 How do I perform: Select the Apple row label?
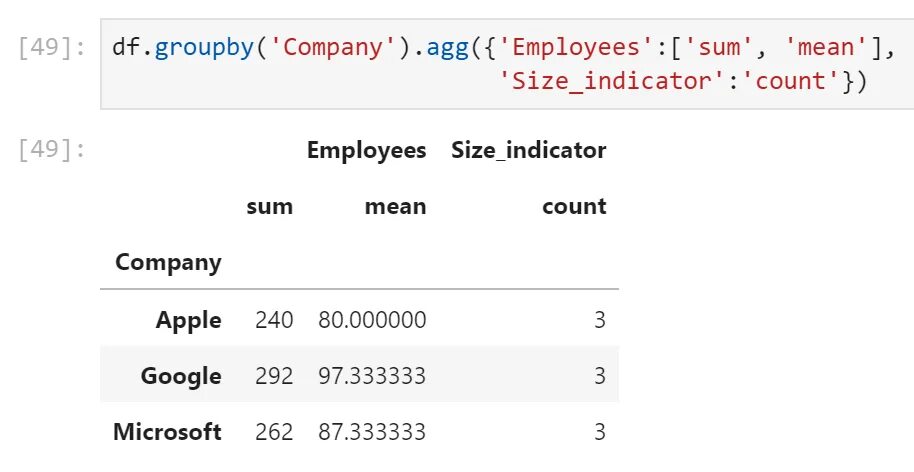188,320
